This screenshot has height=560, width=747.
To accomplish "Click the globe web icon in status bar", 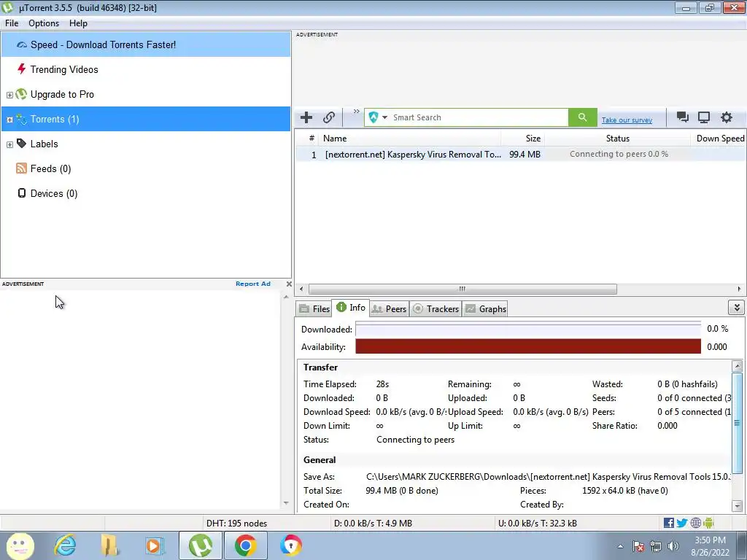I will coord(695,523).
